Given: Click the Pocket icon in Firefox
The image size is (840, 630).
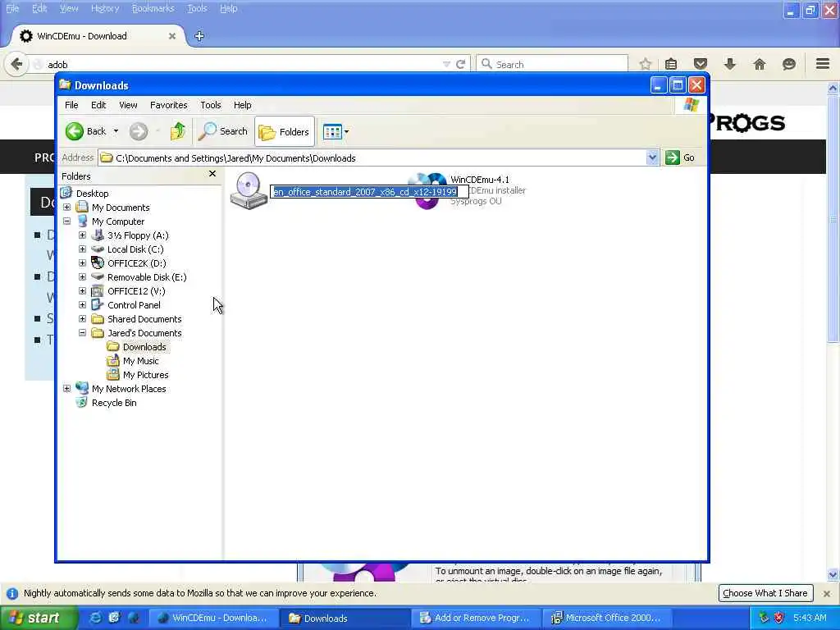Looking at the screenshot, I should click(701, 64).
